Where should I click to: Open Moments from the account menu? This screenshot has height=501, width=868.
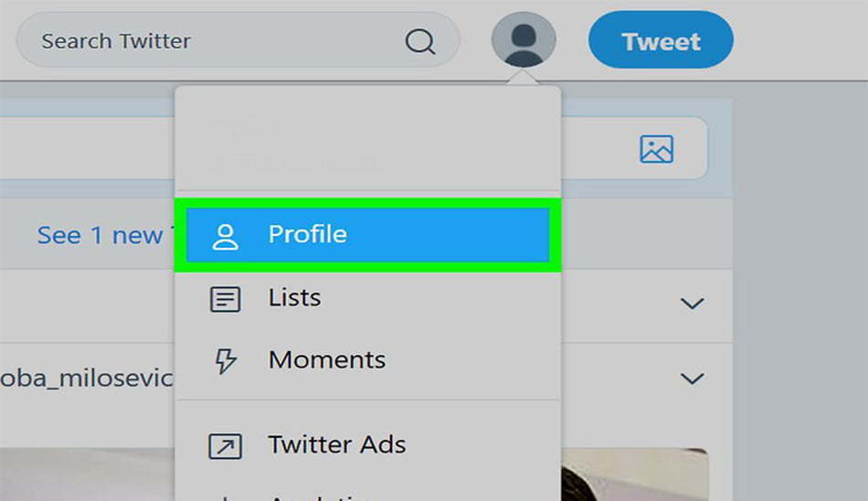pyautogui.click(x=367, y=361)
